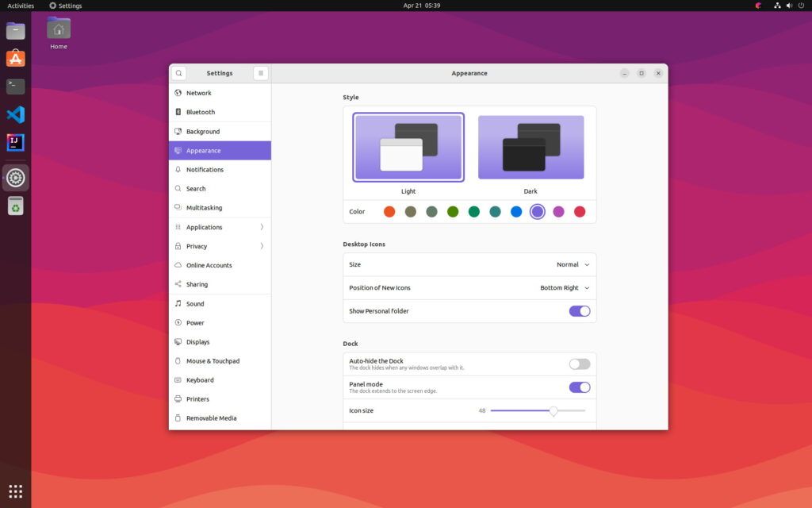Expand the Applications sidebar entry
This screenshot has width=812, height=508.
pos(220,227)
